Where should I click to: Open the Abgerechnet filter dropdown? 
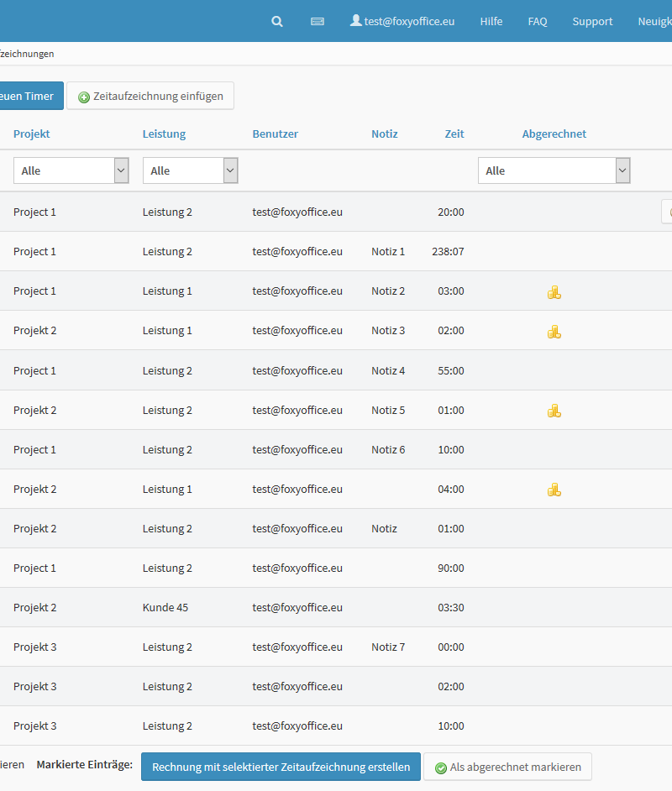coord(554,170)
